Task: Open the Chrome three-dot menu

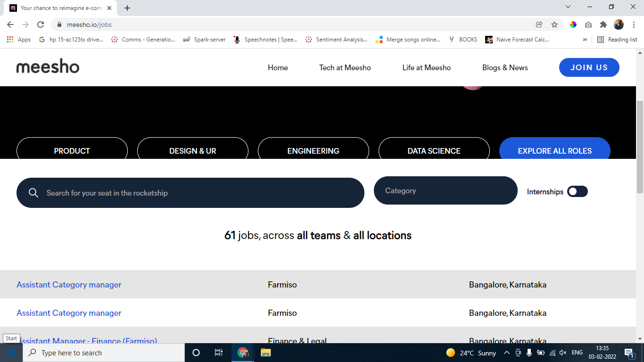Action: (x=633, y=25)
